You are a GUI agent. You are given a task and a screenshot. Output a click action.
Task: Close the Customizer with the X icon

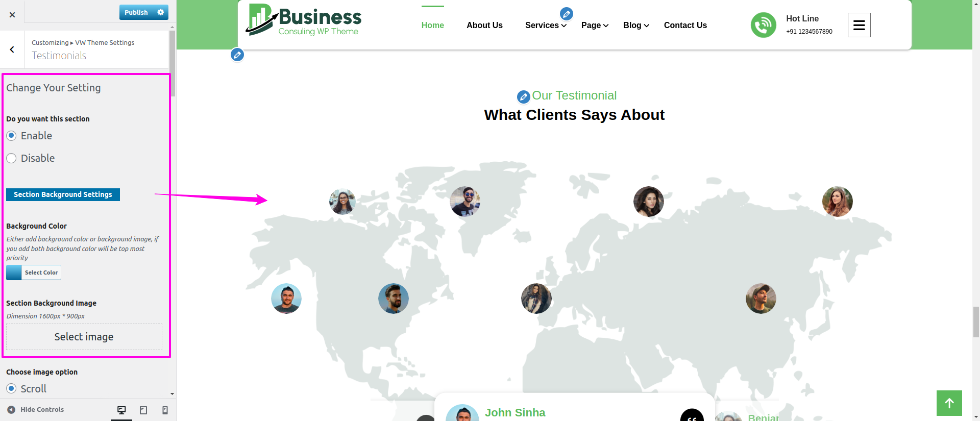[x=12, y=15]
